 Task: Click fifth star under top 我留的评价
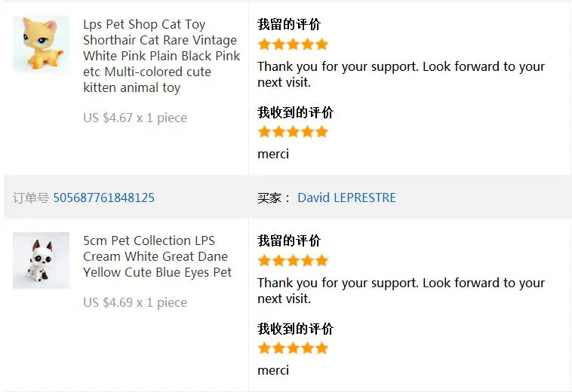[x=321, y=44]
